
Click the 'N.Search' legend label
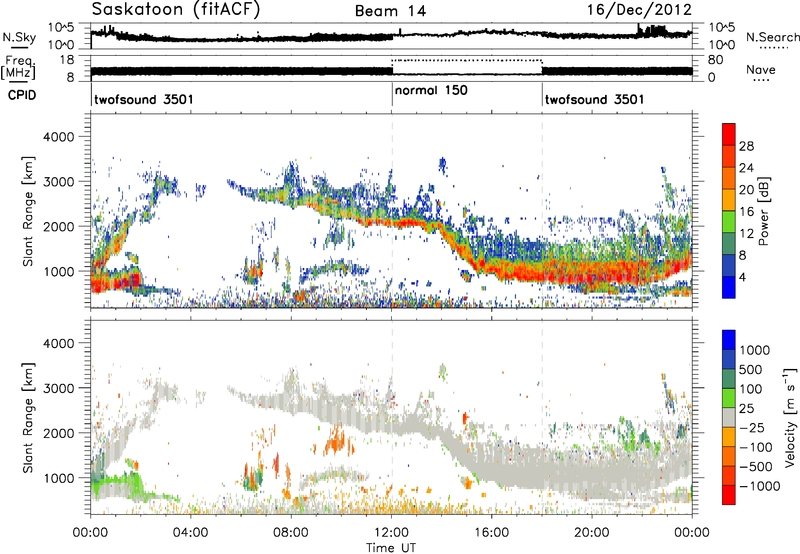772,37
